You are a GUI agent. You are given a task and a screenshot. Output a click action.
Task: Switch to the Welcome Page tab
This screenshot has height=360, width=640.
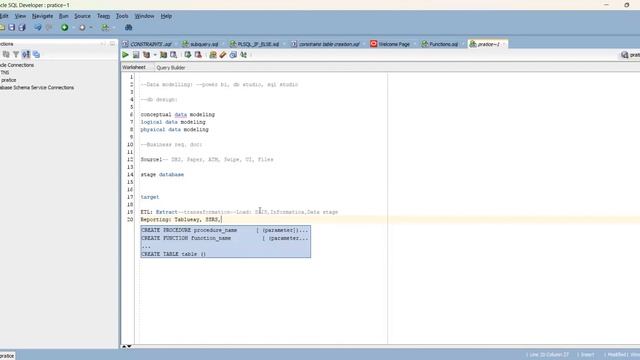click(x=393, y=44)
